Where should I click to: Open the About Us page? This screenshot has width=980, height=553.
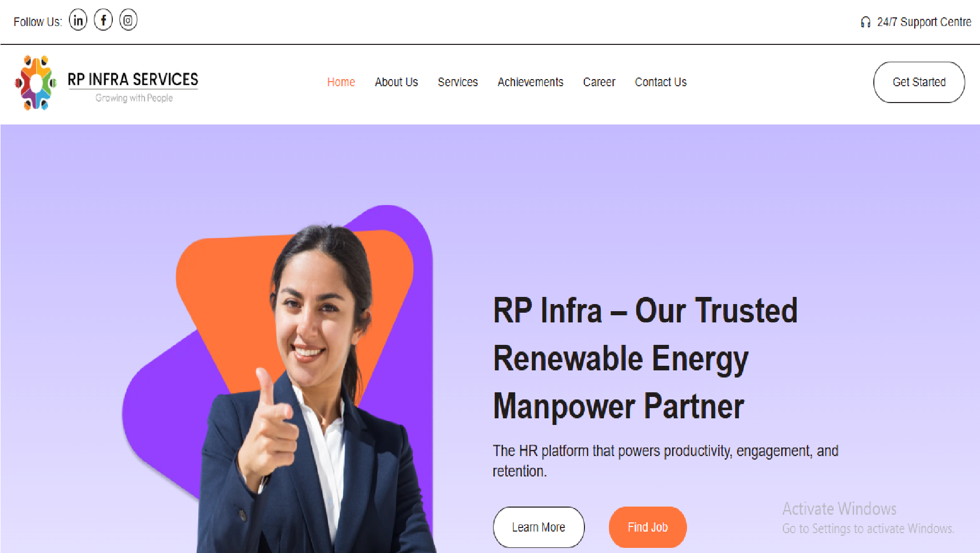[x=396, y=82]
